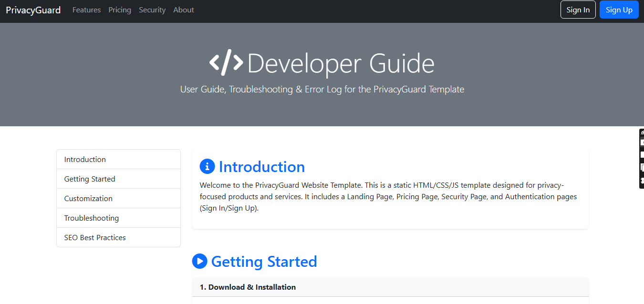Viewport: 644px width, 304px height.
Task: Click the Developer Guide banner title
Action: pyautogui.click(x=341, y=64)
